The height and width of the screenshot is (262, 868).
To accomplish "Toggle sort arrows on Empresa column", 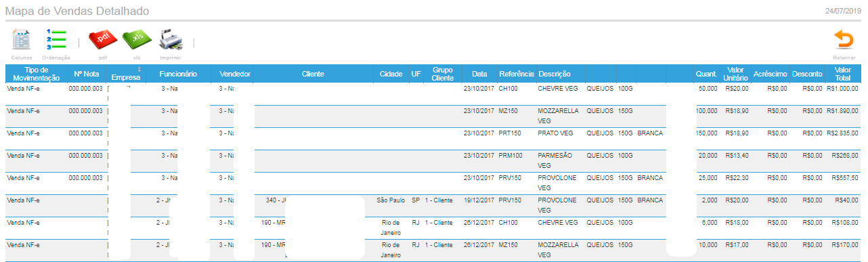I will [139, 70].
